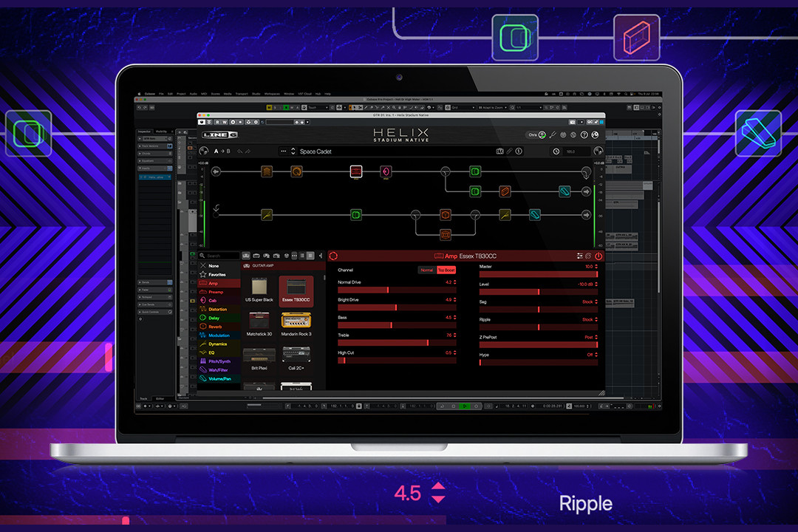The image size is (798, 532).
Task: Select the pink Cab block after the amp
Action: (x=386, y=171)
